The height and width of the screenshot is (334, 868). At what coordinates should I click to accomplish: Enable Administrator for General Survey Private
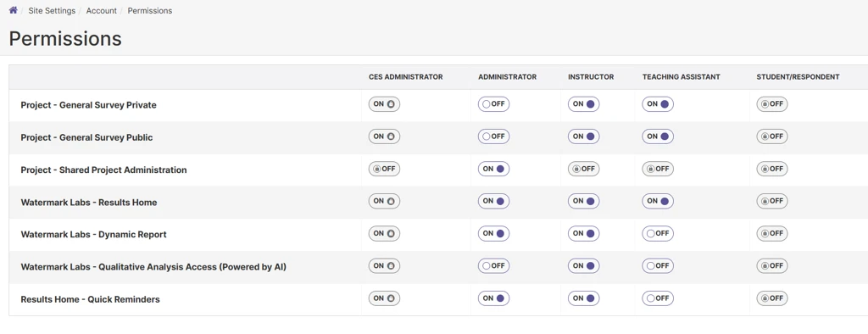pyautogui.click(x=494, y=104)
